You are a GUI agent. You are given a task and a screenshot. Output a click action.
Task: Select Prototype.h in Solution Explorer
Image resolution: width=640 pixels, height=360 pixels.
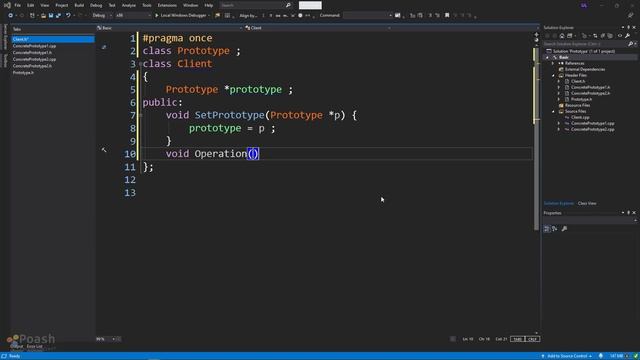point(581,99)
